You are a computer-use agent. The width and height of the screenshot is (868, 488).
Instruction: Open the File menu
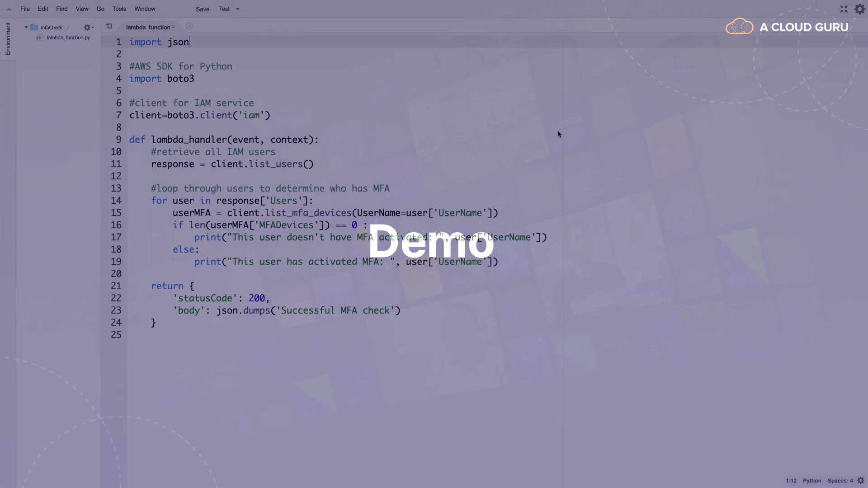tap(25, 9)
